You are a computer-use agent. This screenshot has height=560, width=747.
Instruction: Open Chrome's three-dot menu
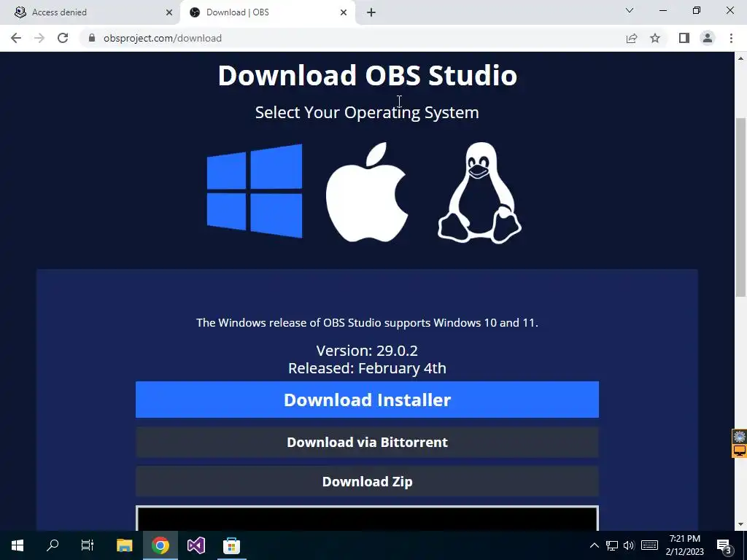pyautogui.click(x=731, y=38)
